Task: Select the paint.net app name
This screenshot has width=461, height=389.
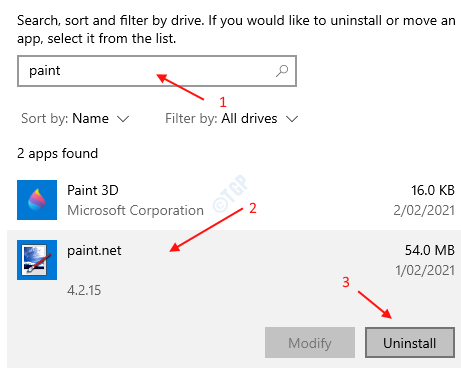Action: tap(94, 251)
